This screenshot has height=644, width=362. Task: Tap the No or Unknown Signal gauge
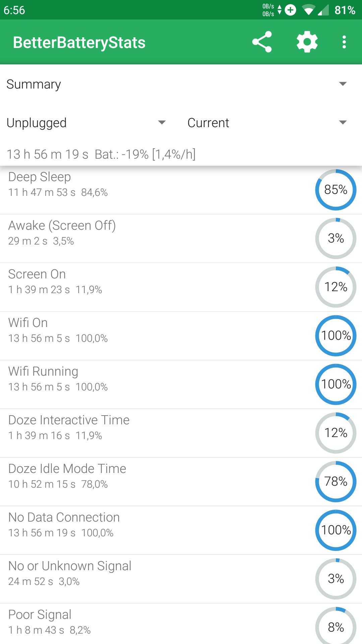tap(336, 579)
